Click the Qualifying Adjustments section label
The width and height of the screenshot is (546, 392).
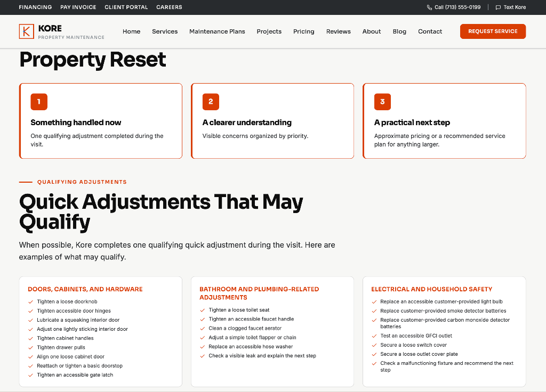coord(82,182)
